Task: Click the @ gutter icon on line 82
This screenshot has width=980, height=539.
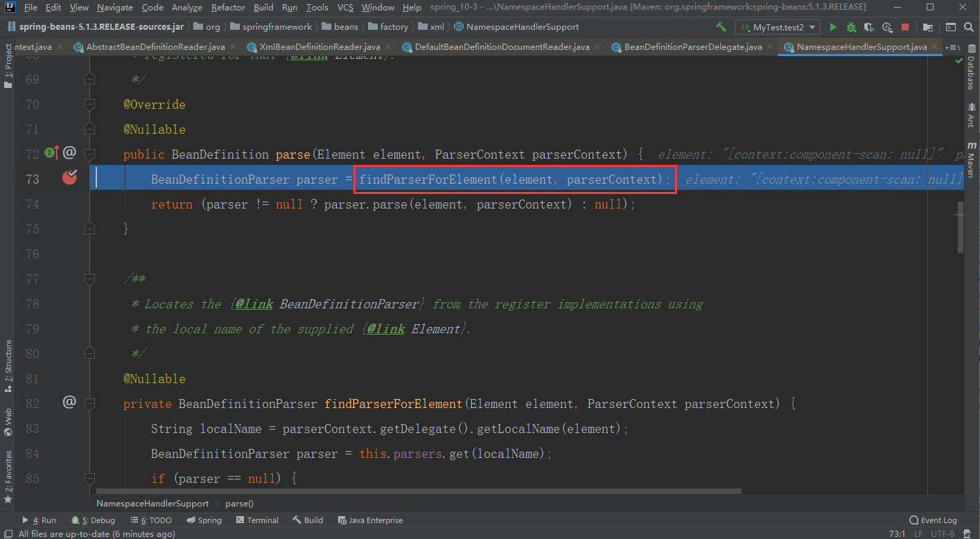Action: (69, 402)
